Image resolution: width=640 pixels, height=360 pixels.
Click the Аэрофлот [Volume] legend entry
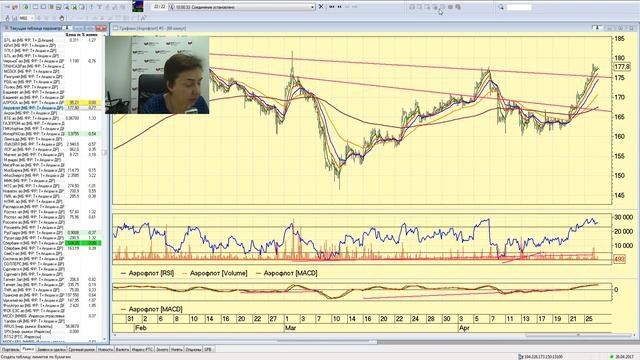click(215, 273)
